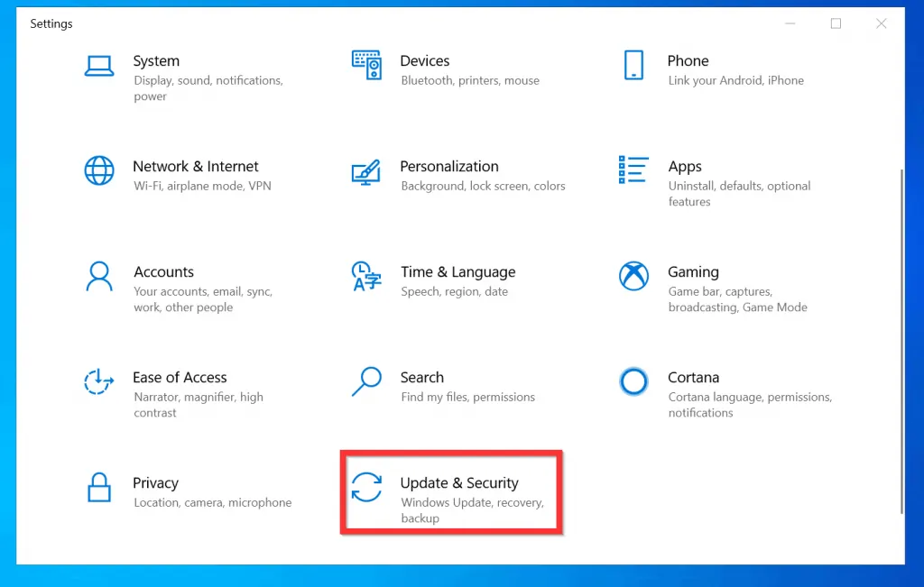The width and height of the screenshot is (924, 587).
Task: Click the System laptop icon
Action: [x=99, y=65]
